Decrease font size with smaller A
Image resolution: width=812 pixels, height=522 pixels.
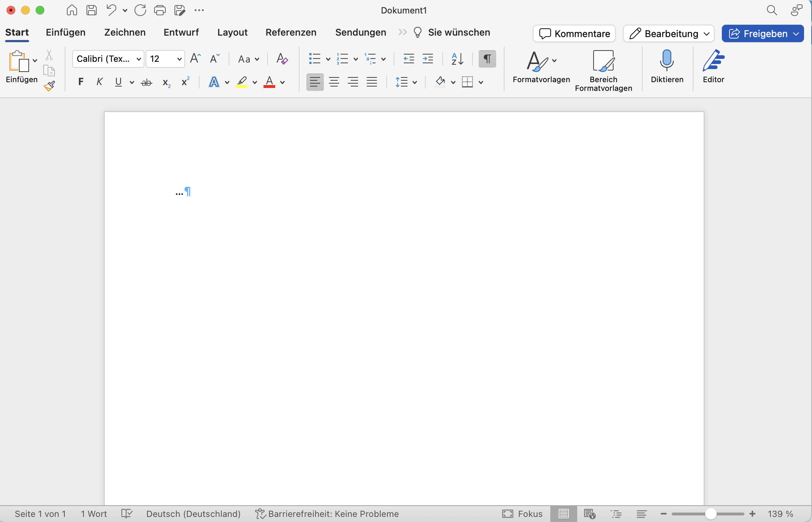[214, 59]
